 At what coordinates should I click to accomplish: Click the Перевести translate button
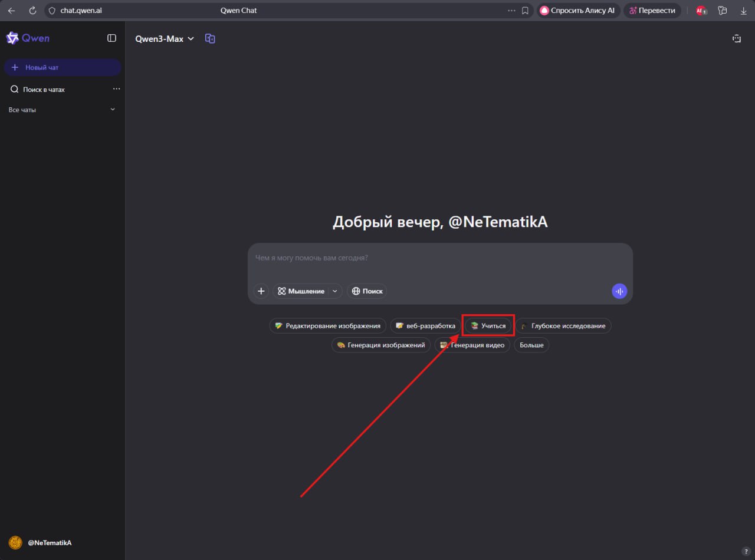coord(652,11)
